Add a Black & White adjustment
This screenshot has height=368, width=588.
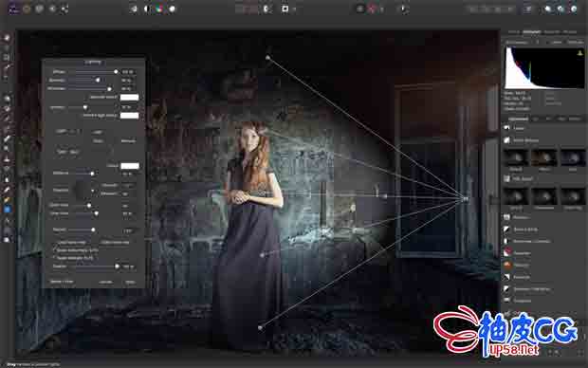point(525,230)
